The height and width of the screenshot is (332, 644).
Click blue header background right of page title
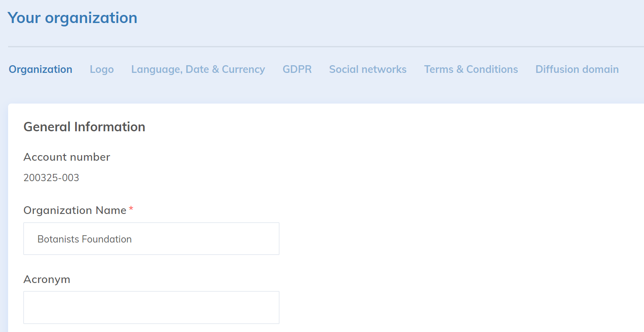click(384, 19)
